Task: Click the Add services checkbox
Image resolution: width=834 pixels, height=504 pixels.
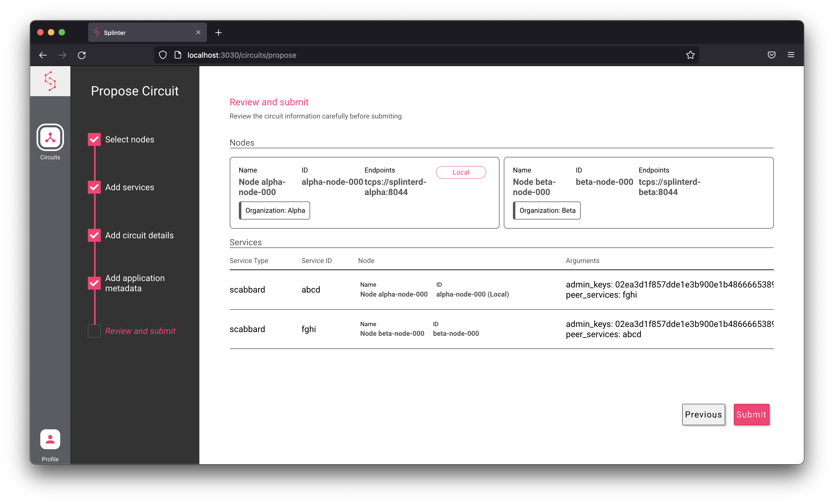Action: click(94, 187)
